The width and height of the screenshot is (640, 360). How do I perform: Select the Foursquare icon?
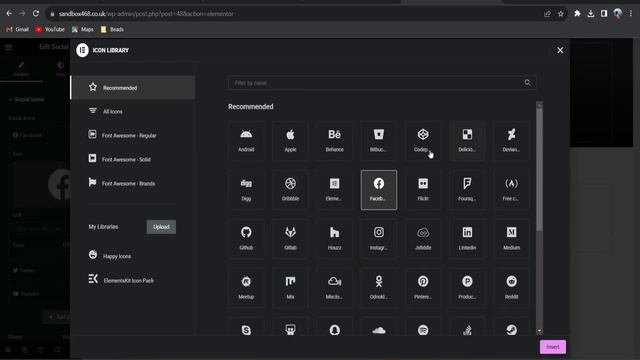[x=467, y=190]
